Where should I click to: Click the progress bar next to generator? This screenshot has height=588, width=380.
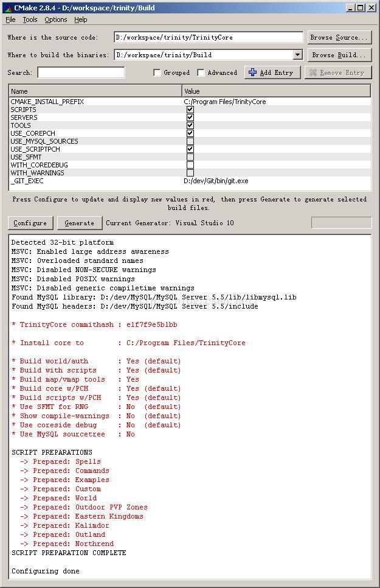pyautogui.click(x=342, y=223)
